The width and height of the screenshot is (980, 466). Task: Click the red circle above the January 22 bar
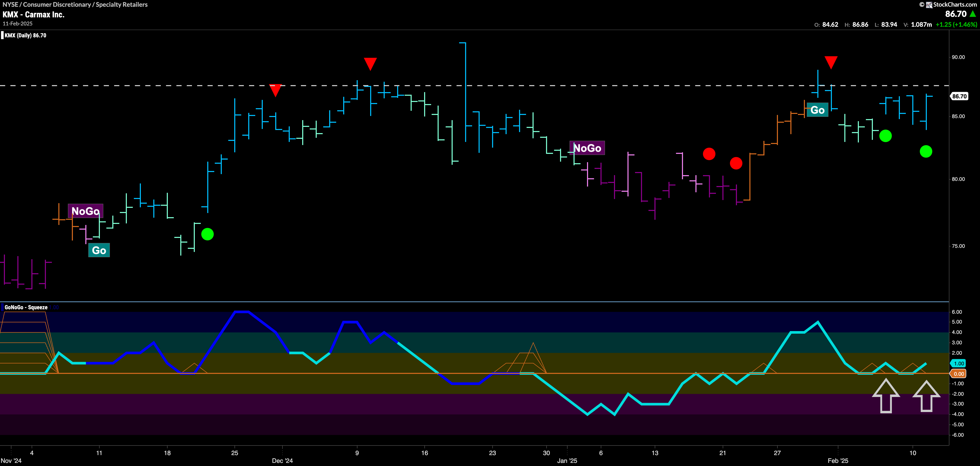tap(736, 163)
